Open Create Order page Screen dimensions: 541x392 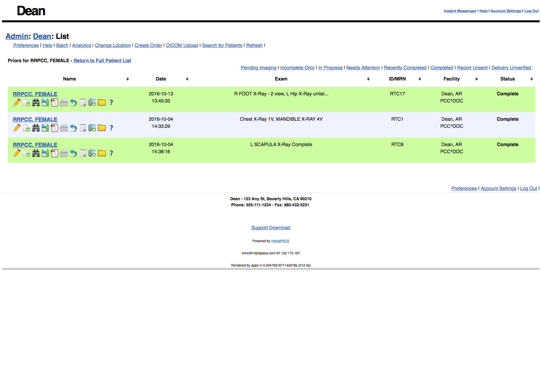(148, 45)
